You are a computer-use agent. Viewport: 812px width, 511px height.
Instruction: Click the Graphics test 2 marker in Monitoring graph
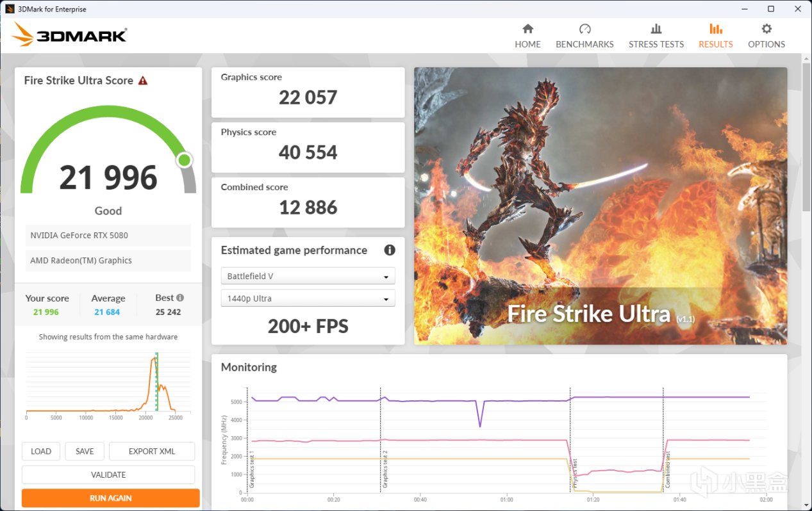[x=385, y=469]
